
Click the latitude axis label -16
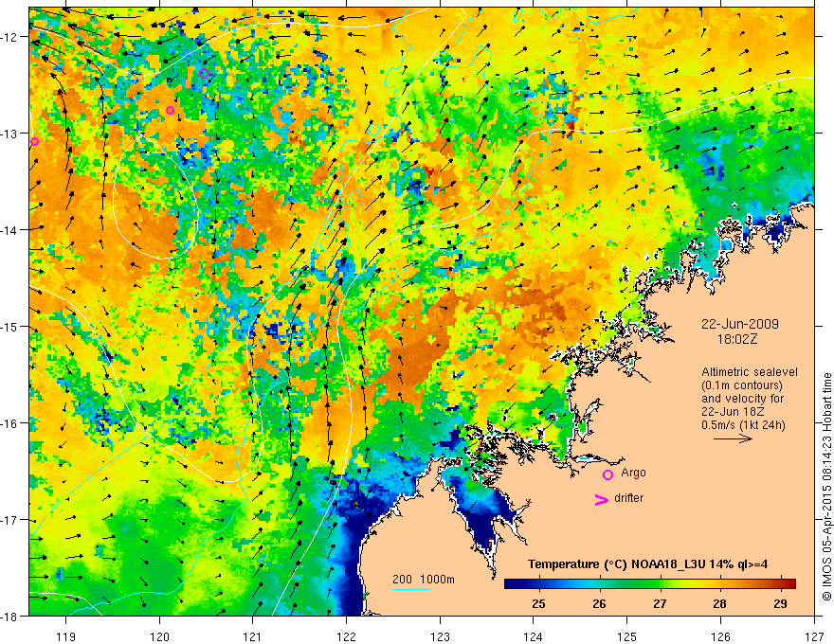(x=10, y=423)
